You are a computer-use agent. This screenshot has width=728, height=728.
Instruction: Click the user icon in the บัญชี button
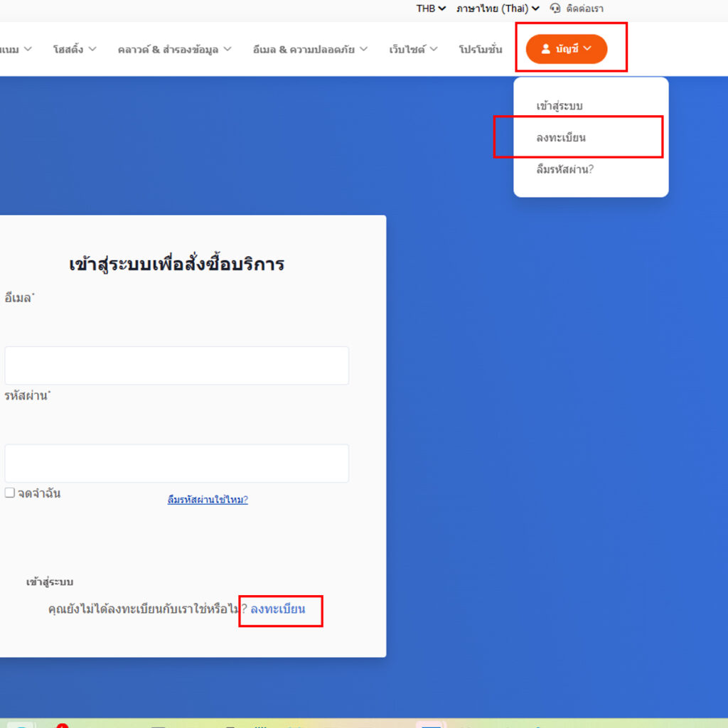[545, 49]
